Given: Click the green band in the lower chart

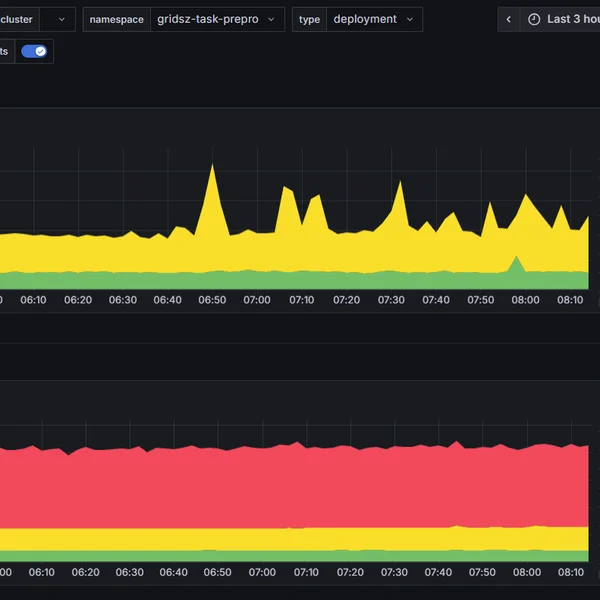Looking at the screenshot, I should point(300,555).
